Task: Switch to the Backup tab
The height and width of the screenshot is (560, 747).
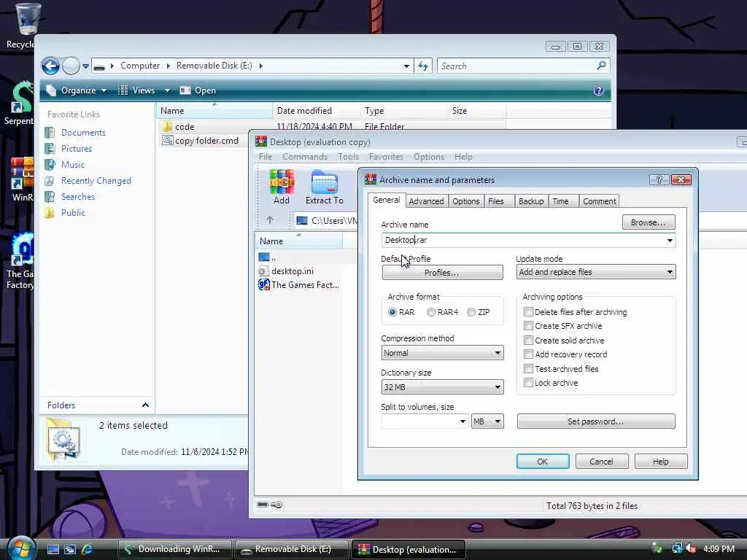Action: (x=531, y=201)
